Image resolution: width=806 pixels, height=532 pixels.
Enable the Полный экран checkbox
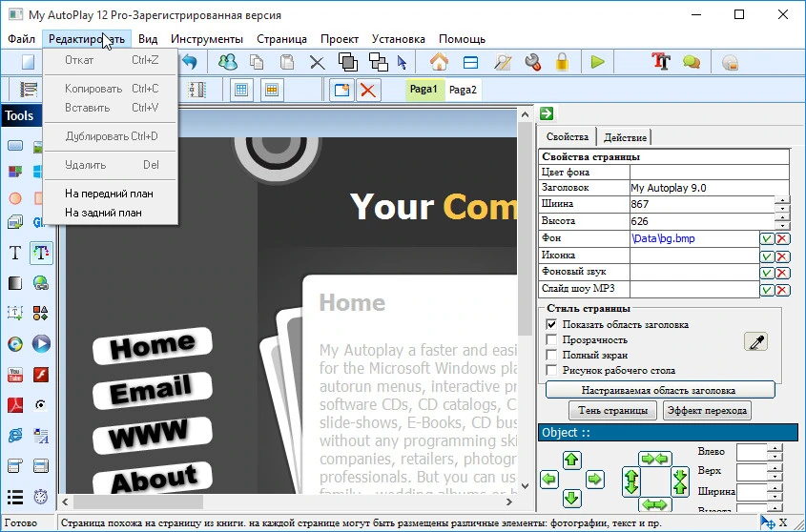click(551, 356)
